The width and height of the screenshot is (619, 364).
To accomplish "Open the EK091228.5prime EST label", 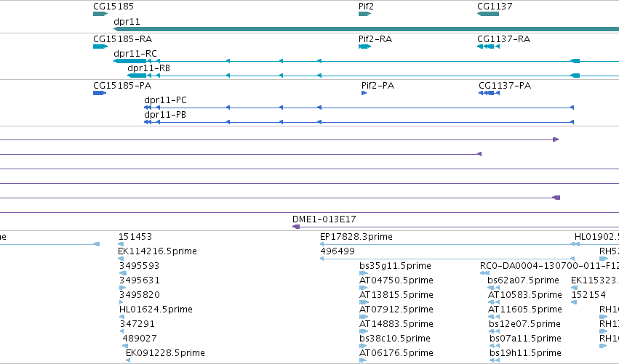I will pos(165,353).
